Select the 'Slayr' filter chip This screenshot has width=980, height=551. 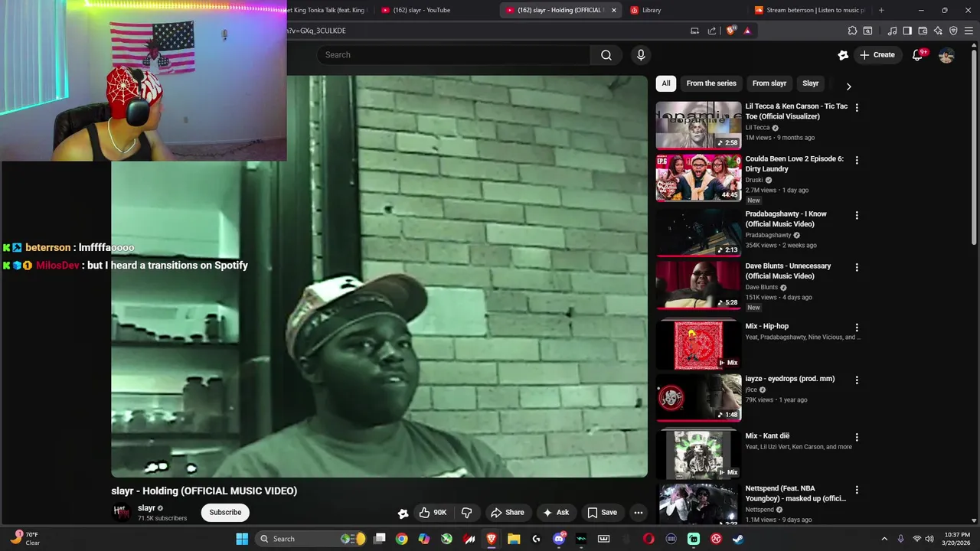pyautogui.click(x=811, y=83)
